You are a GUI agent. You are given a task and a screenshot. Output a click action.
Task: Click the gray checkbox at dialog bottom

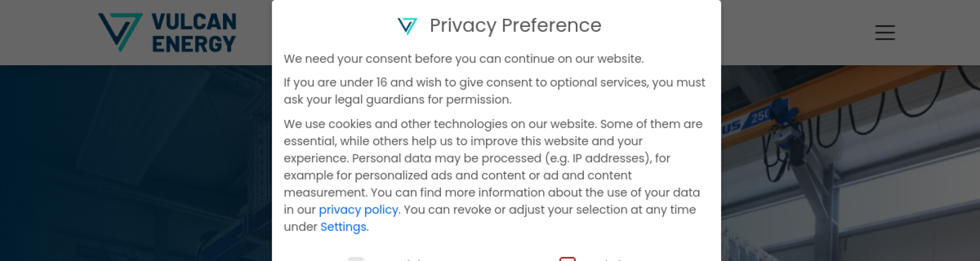356,259
